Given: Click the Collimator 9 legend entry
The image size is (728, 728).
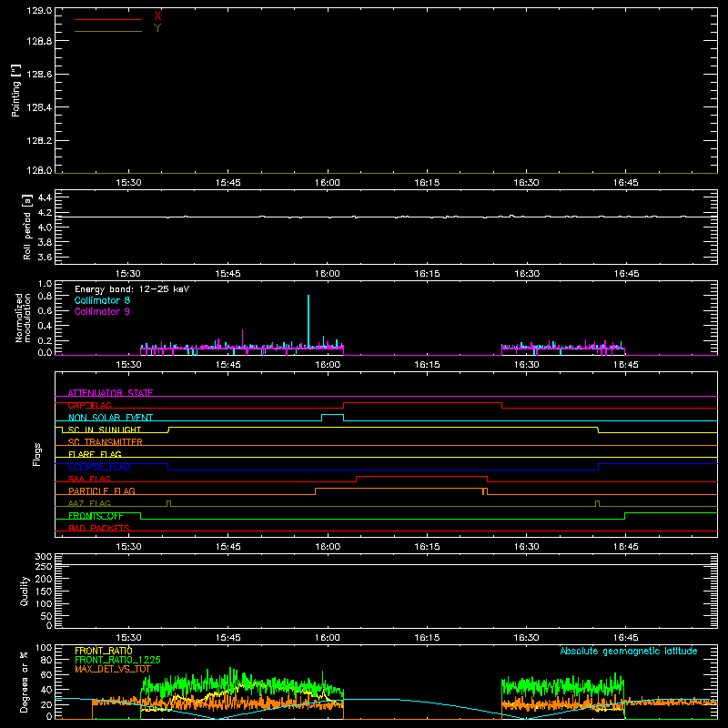Looking at the screenshot, I should coord(102,311).
